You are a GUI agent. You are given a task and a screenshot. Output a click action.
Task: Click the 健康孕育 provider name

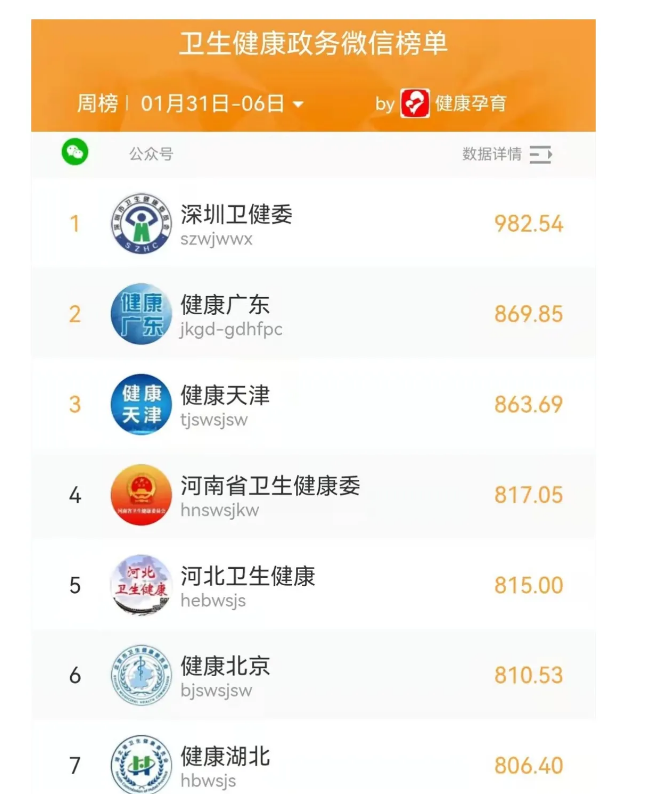[470, 103]
